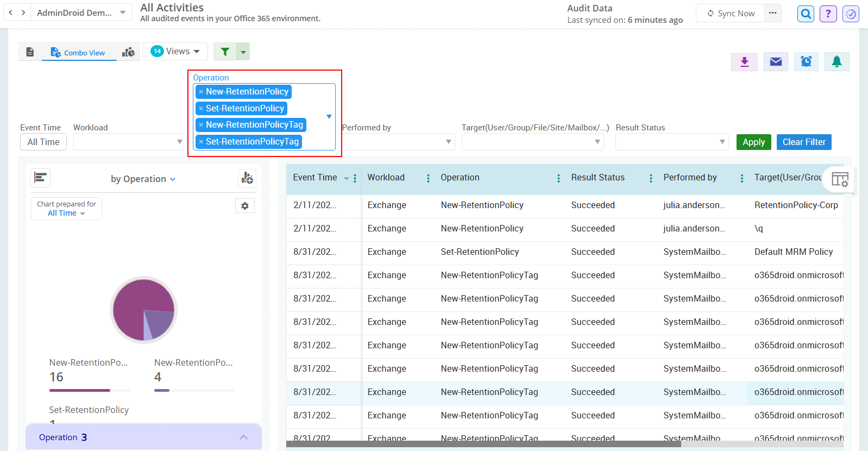Screen dimensions: 868x451
Task: Select the Combo View tab
Action: coord(78,53)
